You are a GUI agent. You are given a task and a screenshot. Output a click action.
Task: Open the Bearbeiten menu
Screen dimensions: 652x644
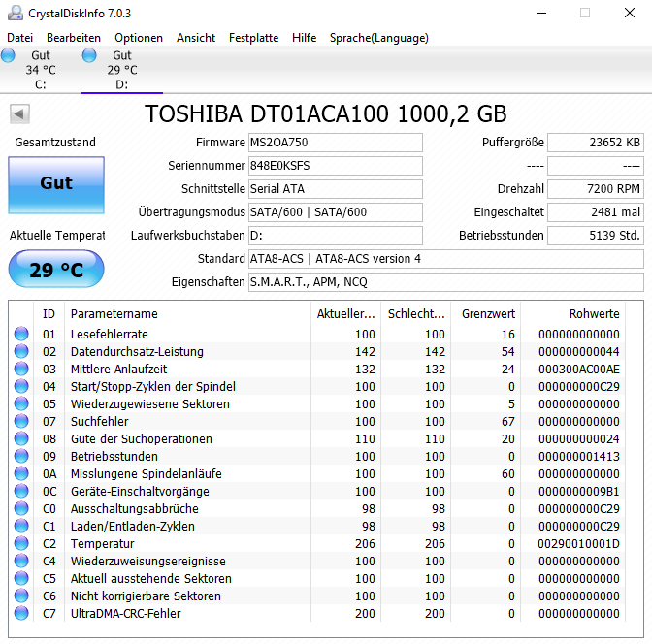click(74, 38)
